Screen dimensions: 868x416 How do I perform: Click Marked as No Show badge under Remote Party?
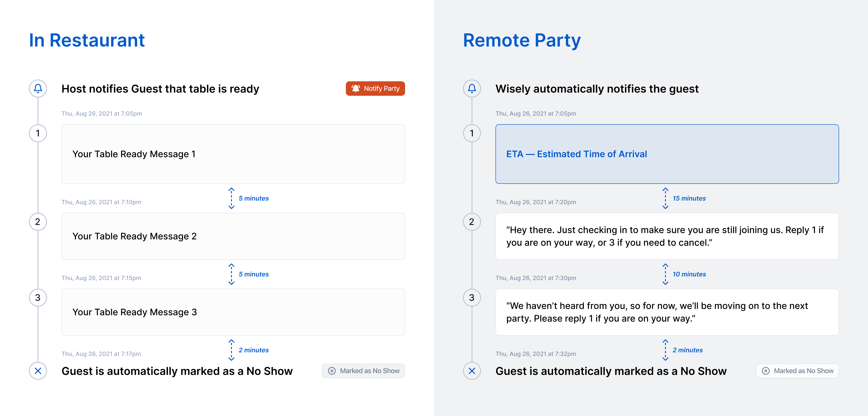(x=798, y=371)
